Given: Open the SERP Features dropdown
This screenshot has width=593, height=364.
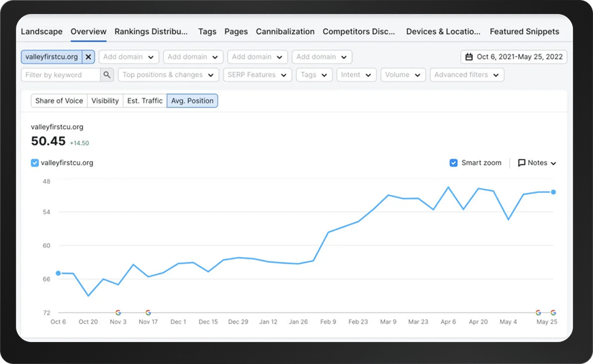Looking at the screenshot, I should 257,75.
